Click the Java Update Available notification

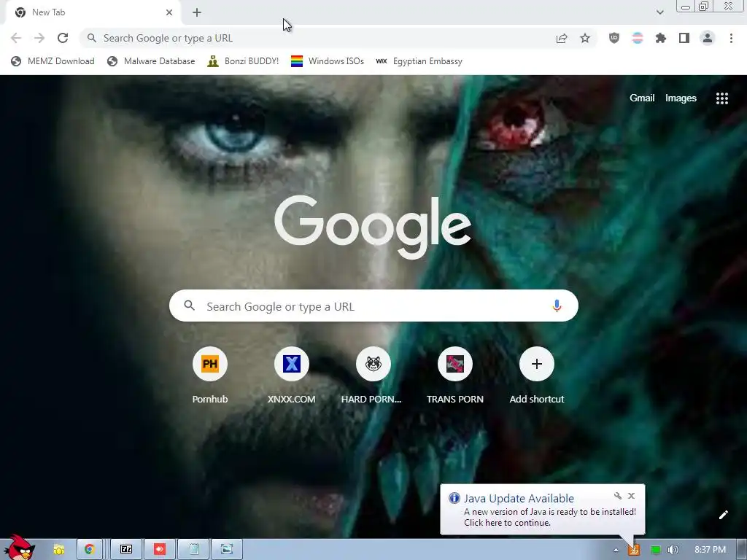(543, 510)
